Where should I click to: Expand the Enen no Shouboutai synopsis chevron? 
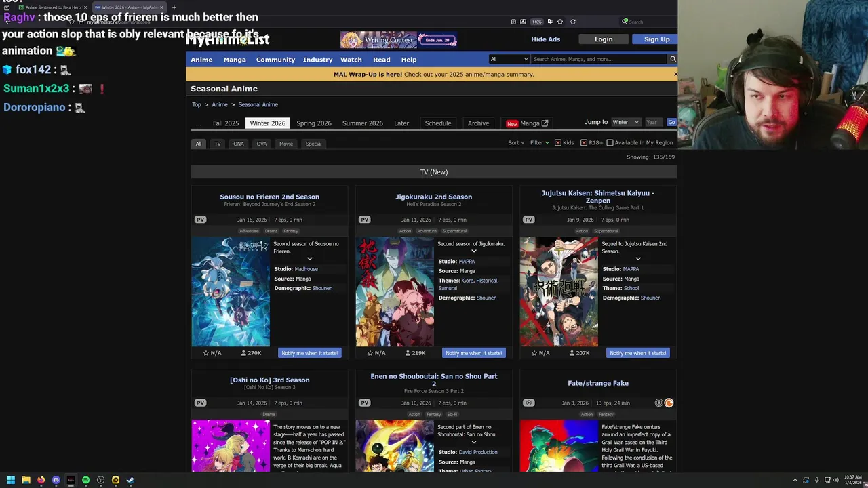pos(474,443)
